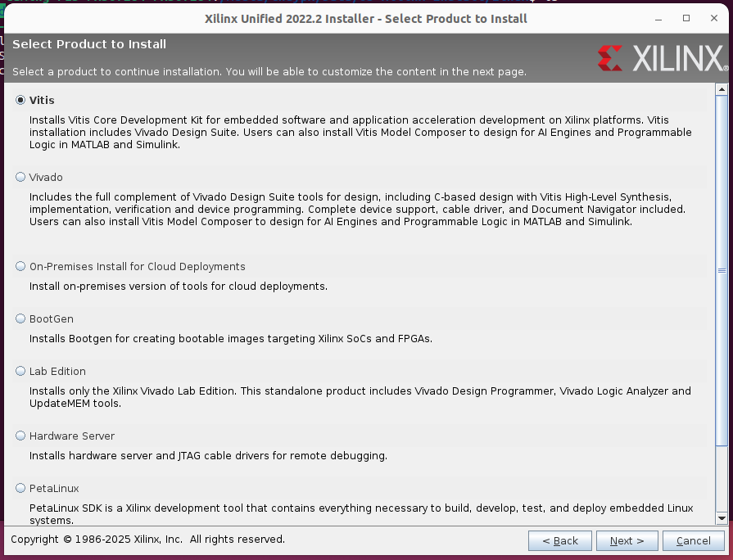
Task: Choose the Vivado product option
Action: click(20, 177)
